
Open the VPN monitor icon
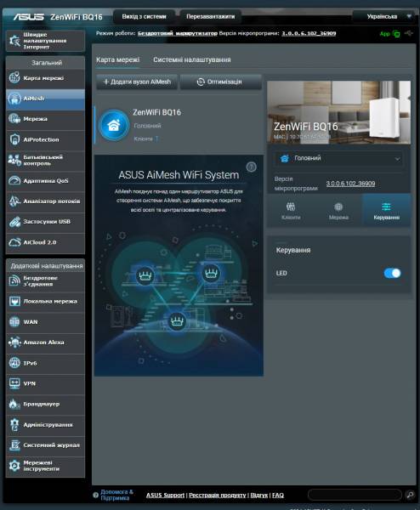[x=14, y=383]
